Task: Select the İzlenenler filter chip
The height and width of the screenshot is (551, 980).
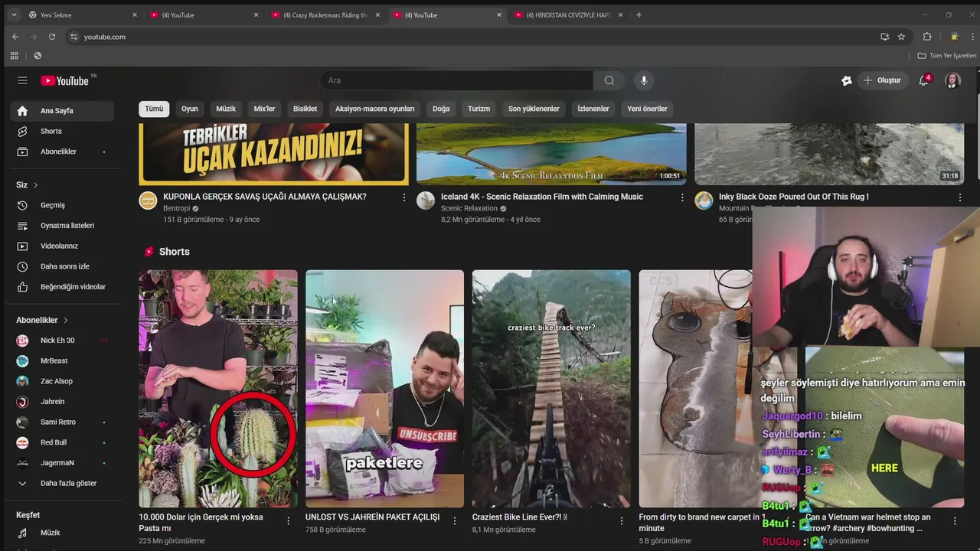Action: (593, 109)
